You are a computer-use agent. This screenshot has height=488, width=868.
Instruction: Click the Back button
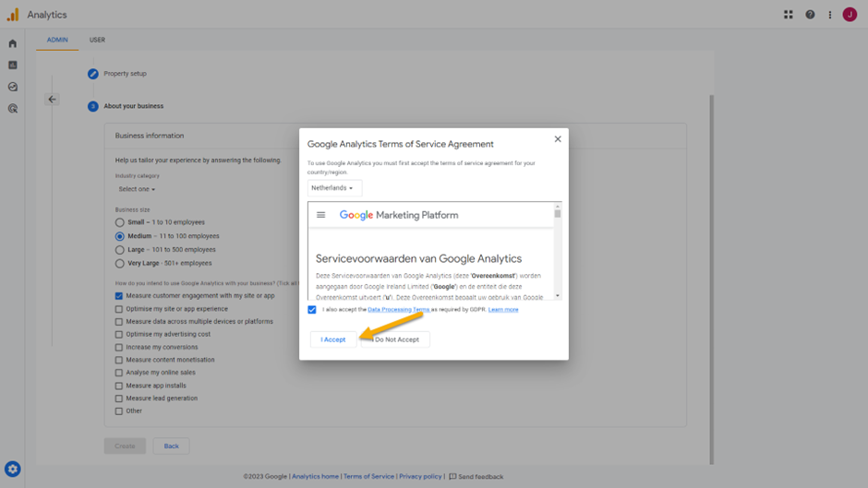171,446
